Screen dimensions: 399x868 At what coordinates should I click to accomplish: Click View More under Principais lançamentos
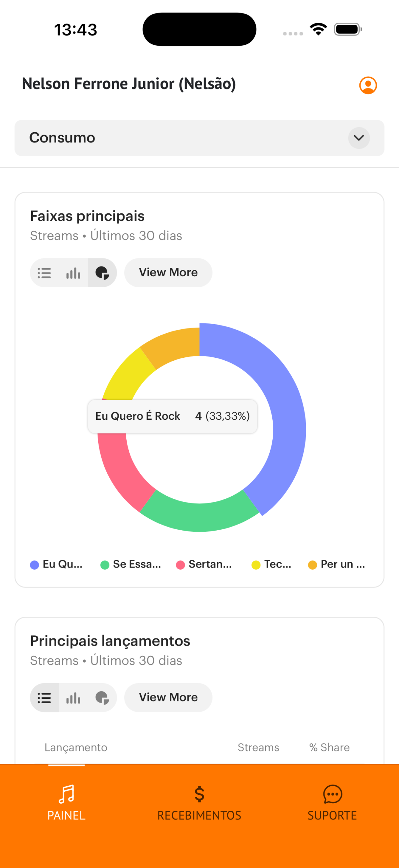point(168,698)
